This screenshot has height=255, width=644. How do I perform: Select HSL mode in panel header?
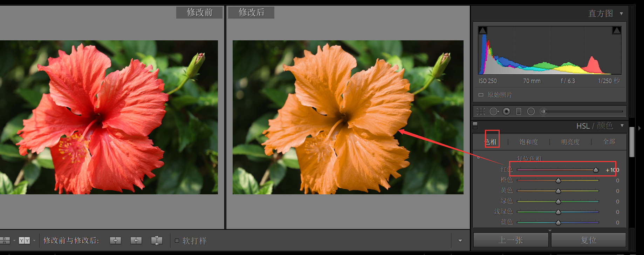click(x=583, y=126)
